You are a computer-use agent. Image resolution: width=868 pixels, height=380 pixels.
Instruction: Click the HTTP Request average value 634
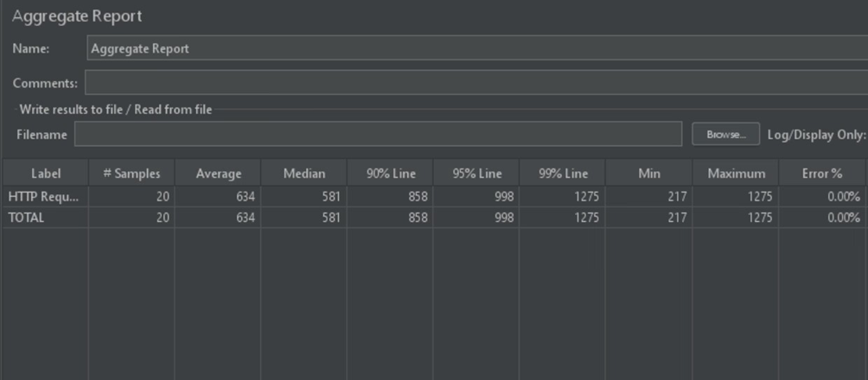pos(245,197)
